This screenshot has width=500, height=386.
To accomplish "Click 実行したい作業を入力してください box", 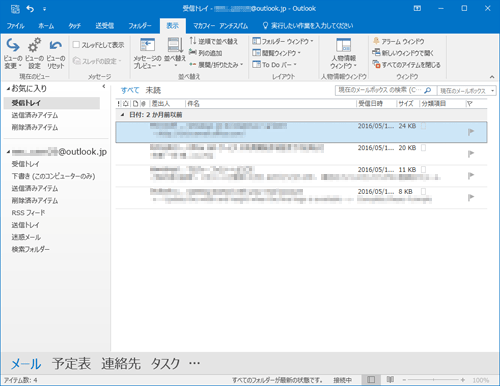I will pos(308,26).
